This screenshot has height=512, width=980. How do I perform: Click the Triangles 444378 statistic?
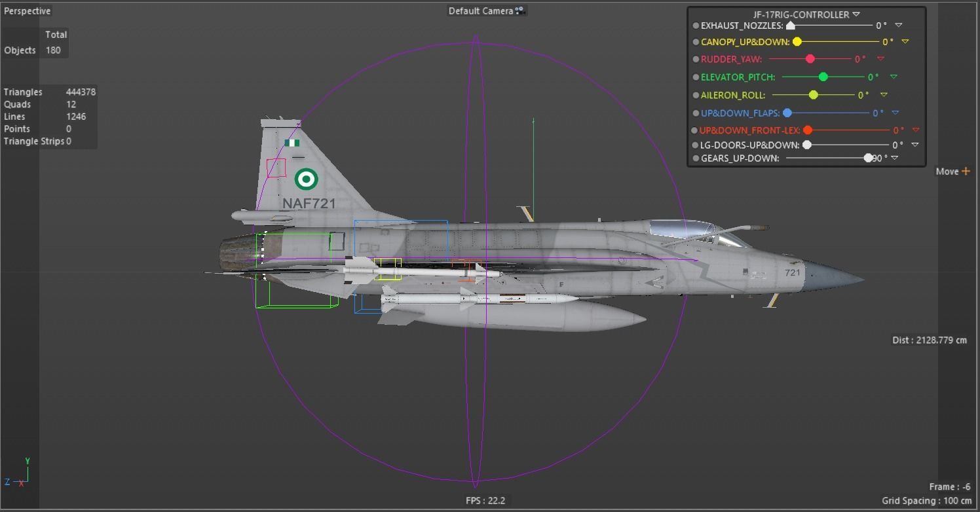[50, 92]
